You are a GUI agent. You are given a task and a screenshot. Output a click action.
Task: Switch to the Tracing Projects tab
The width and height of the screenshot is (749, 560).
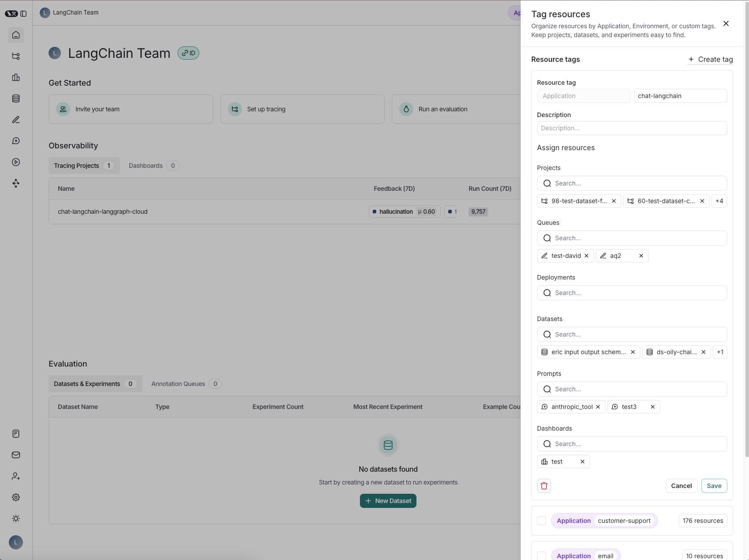coord(84,166)
